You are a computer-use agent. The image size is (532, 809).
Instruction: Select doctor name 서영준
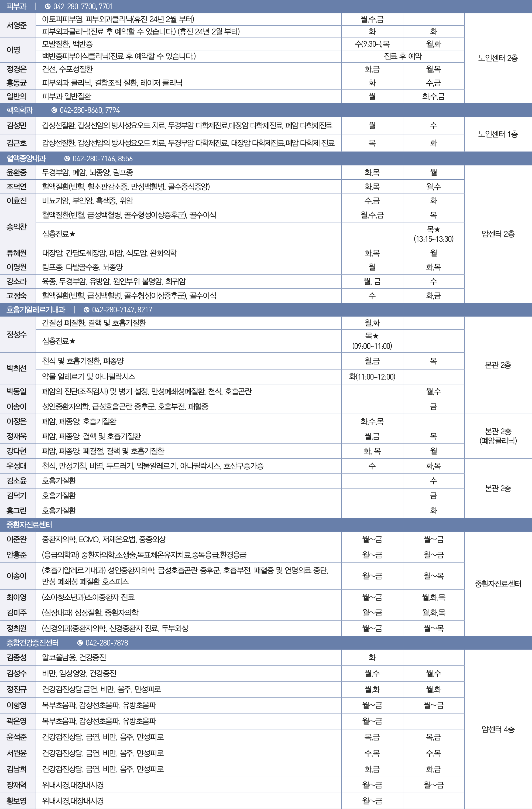(x=17, y=26)
